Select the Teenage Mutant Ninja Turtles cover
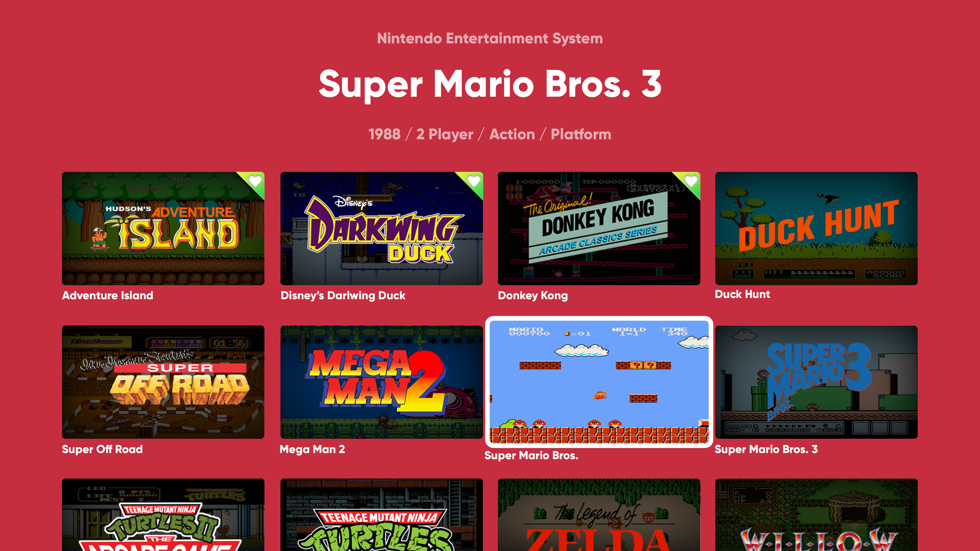The image size is (980, 551). click(382, 515)
